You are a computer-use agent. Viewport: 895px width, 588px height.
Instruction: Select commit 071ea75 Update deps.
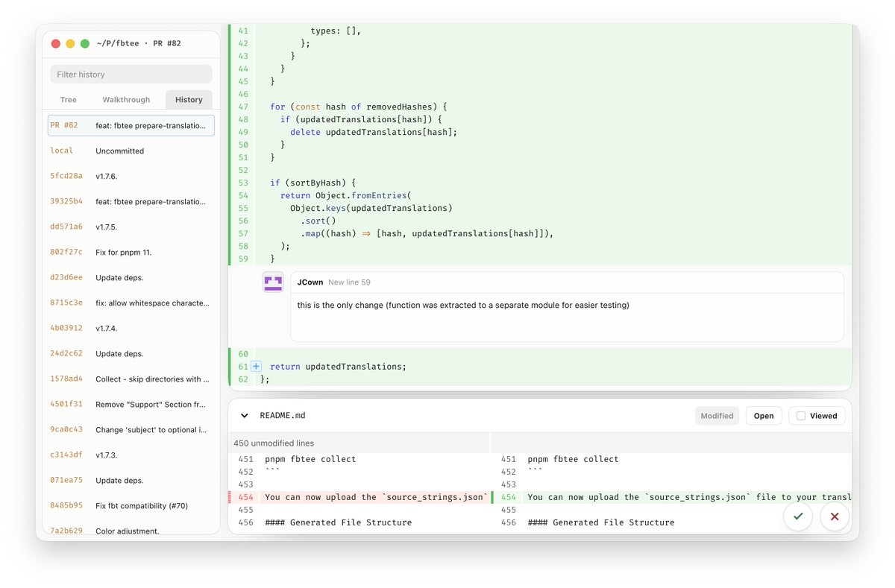click(x=131, y=480)
